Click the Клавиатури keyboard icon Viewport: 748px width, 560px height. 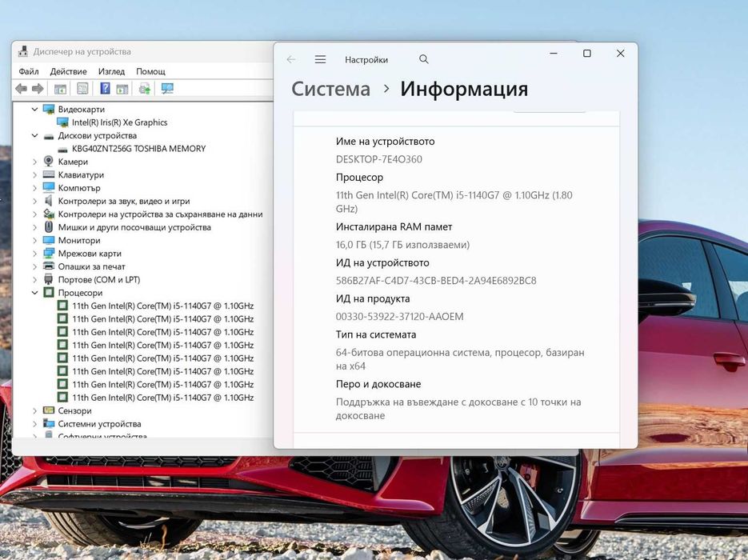click(49, 174)
